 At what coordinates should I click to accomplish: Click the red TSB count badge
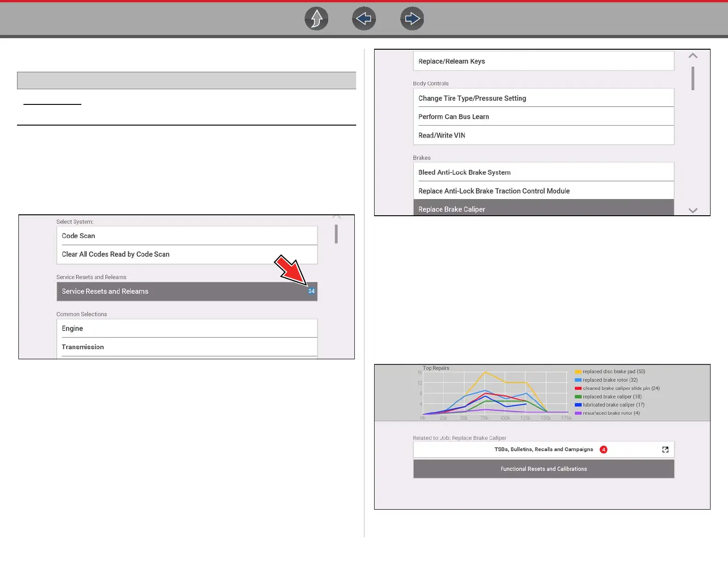pyautogui.click(x=603, y=450)
